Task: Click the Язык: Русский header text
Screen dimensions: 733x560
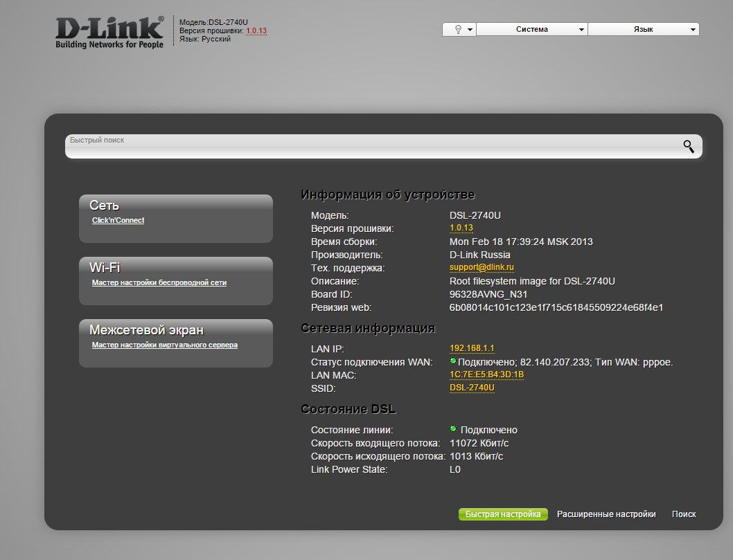Action: click(205, 39)
